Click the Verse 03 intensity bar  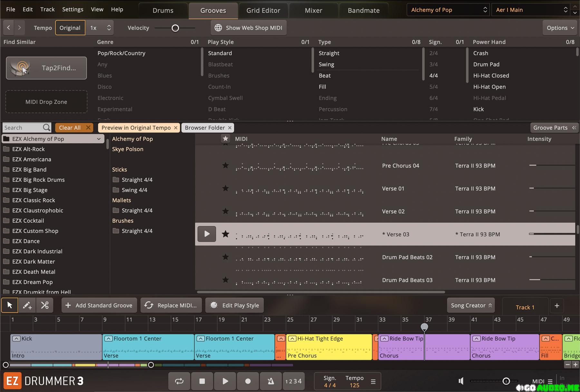552,234
